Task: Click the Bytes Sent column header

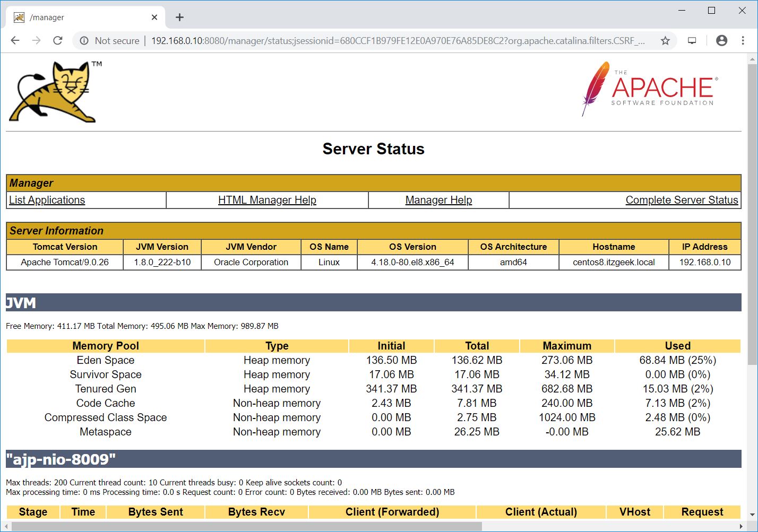Action: coord(156,512)
